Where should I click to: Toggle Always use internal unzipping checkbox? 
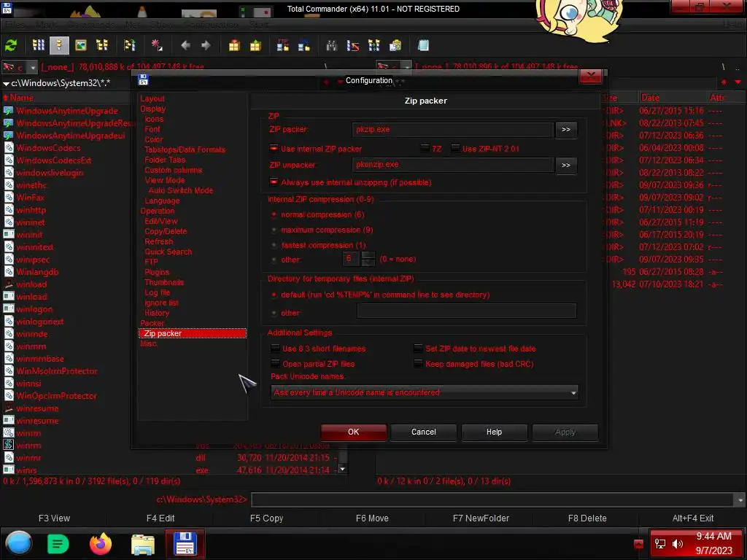click(274, 182)
